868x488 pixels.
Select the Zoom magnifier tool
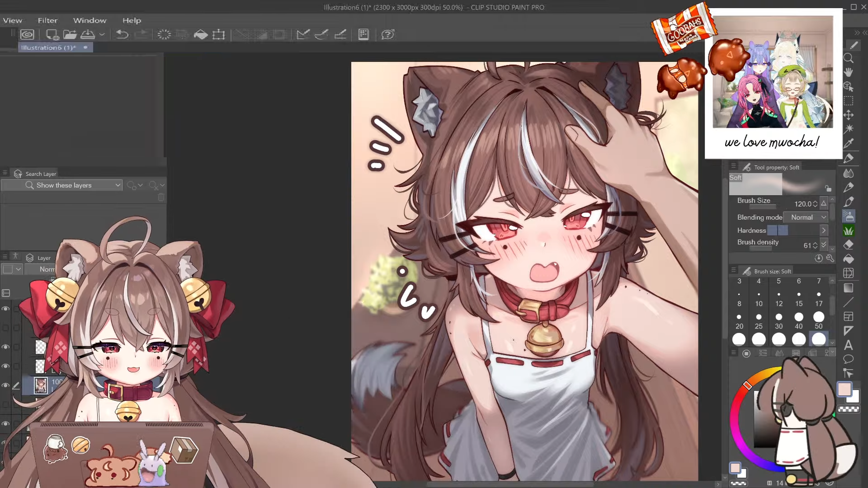849,58
